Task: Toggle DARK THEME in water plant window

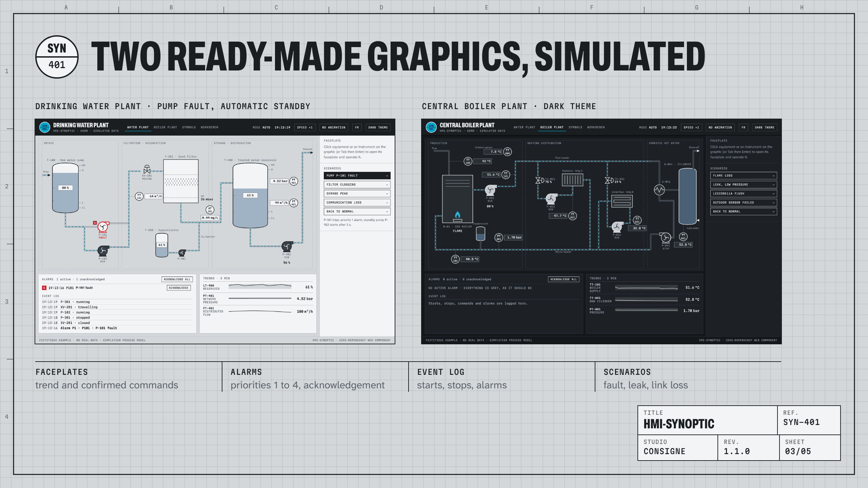Action: click(378, 127)
